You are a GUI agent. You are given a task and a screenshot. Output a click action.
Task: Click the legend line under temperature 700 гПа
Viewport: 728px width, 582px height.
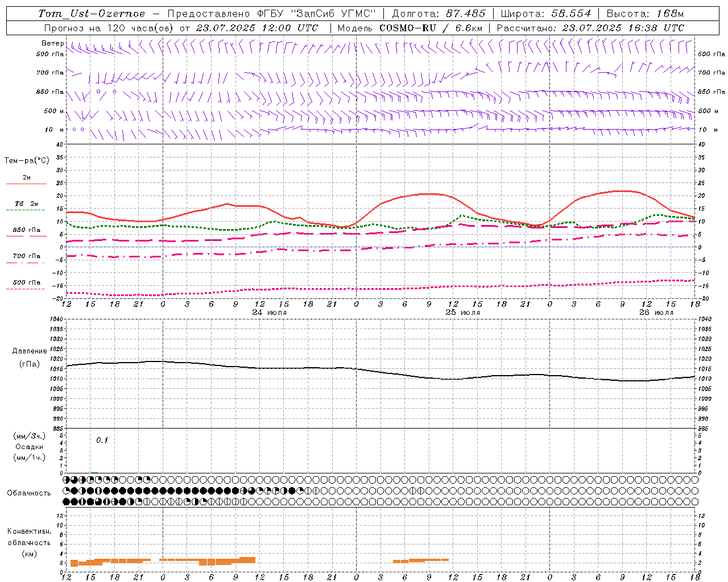(x=26, y=263)
